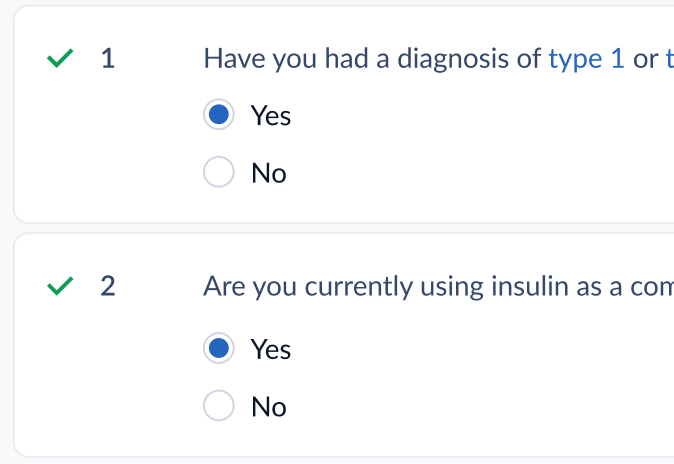The image size is (674, 464).
Task: Click the 'No' label text in question 1
Action: tap(269, 173)
